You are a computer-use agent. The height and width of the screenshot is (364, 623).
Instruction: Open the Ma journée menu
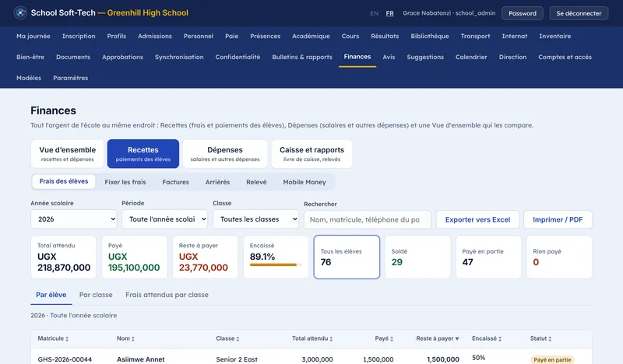point(33,36)
